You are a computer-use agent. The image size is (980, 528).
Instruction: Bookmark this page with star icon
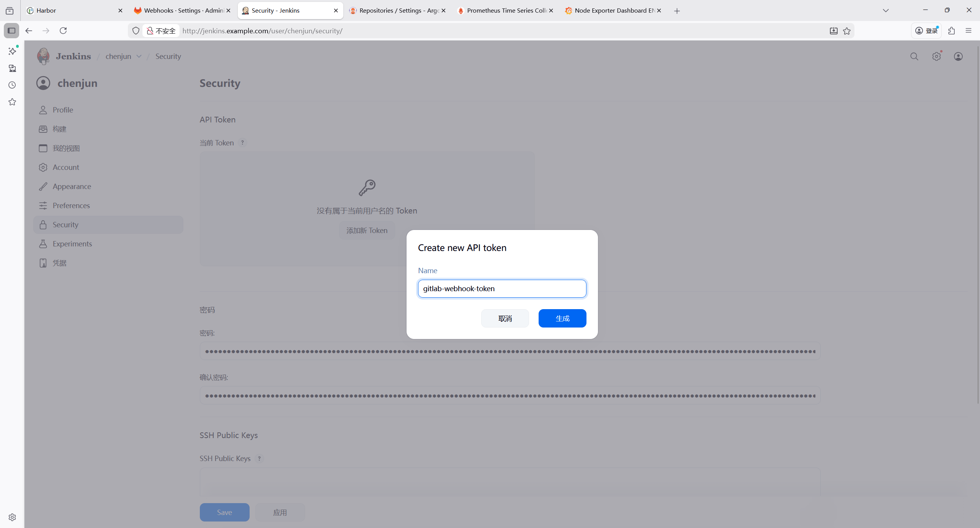[847, 31]
